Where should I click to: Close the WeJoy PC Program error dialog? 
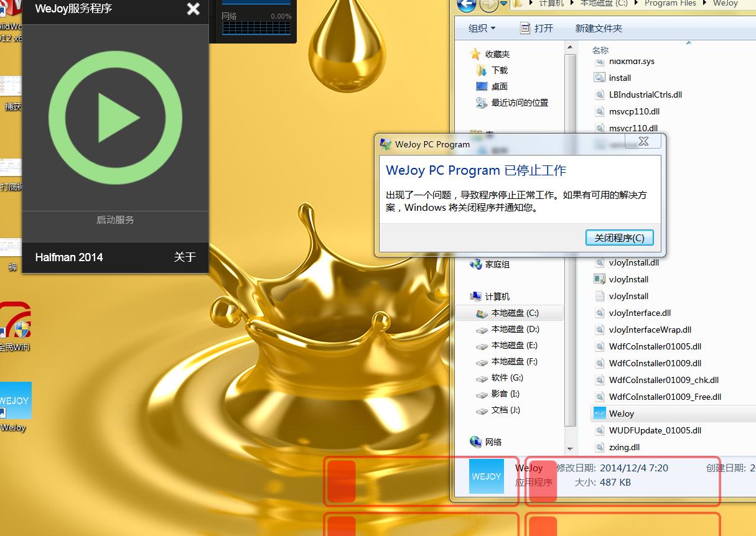pyautogui.click(x=644, y=142)
